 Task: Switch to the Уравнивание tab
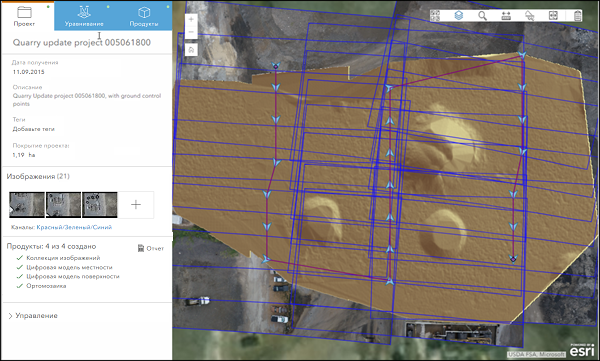[84, 16]
